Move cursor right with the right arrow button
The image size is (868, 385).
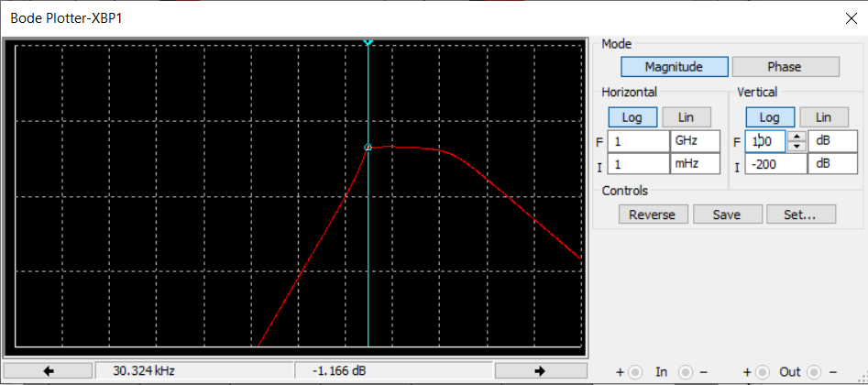540,371
